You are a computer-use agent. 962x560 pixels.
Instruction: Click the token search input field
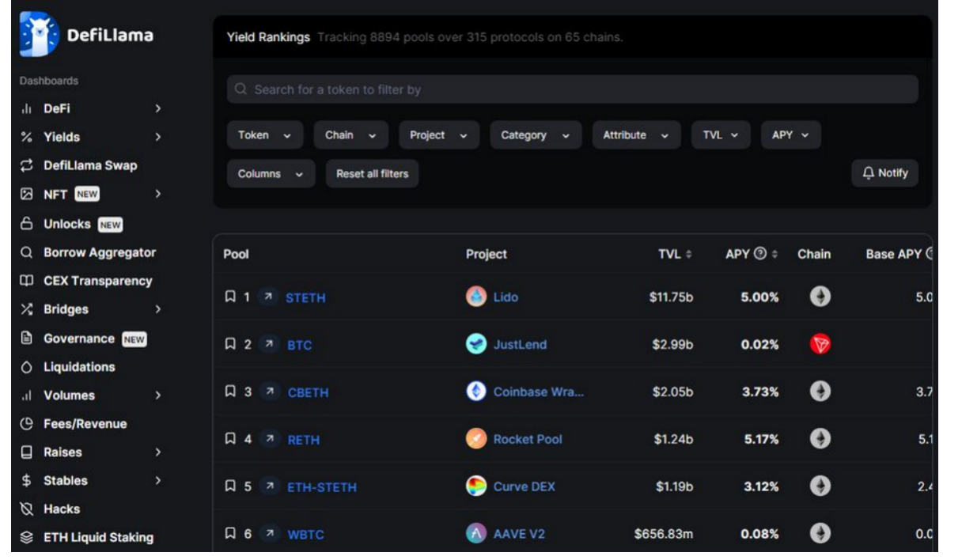tap(572, 89)
